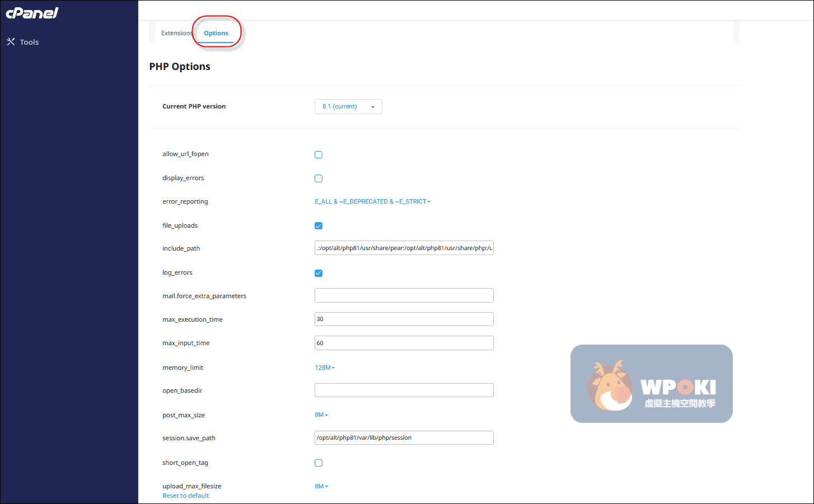Toggle the display_errors checkbox
Screen dimensions: 814x504
click(x=319, y=178)
